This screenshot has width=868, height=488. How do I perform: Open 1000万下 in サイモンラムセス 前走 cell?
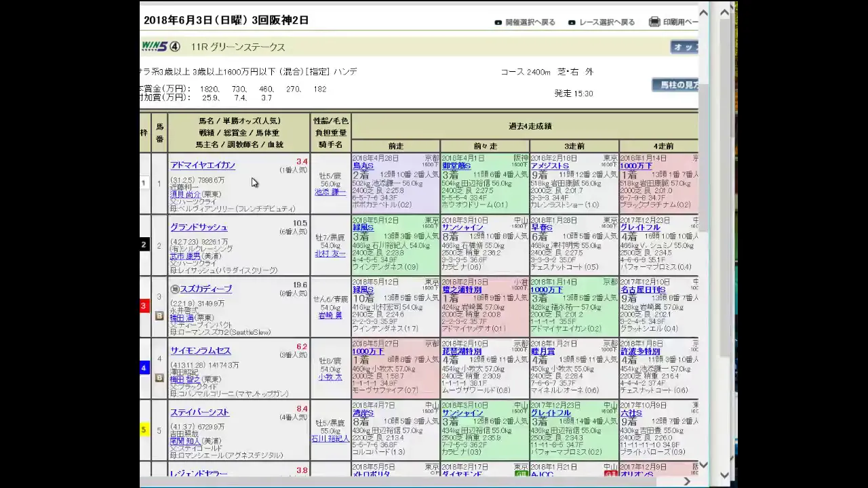click(x=368, y=351)
